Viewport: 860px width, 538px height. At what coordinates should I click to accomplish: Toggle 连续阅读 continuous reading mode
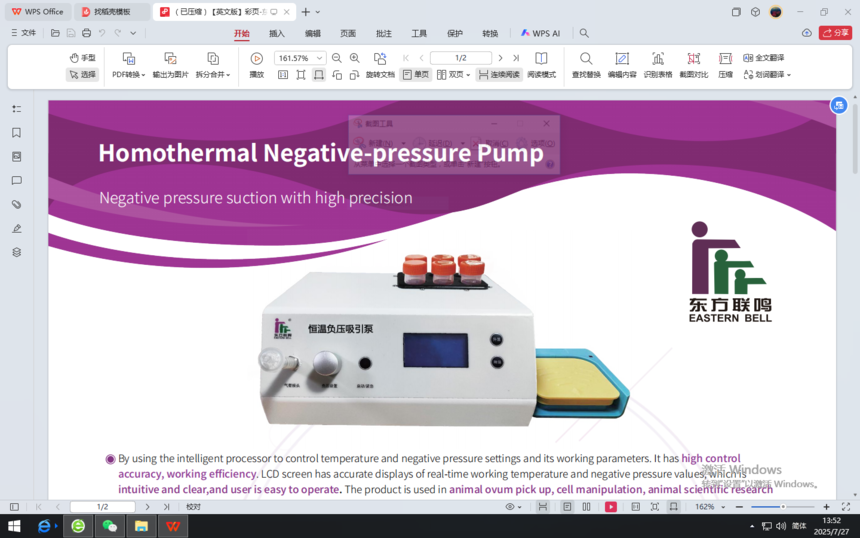click(499, 75)
